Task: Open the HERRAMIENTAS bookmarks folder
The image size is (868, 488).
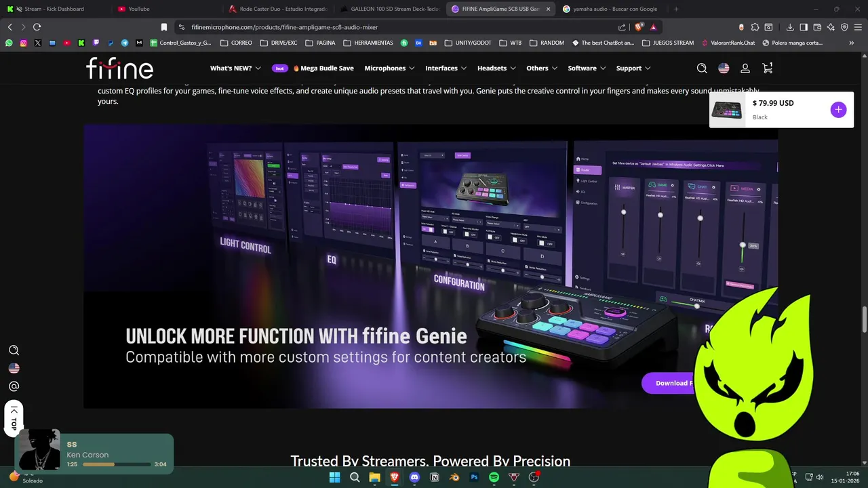Action: coord(368,43)
